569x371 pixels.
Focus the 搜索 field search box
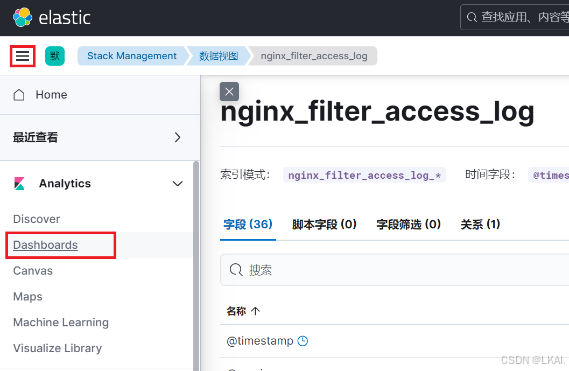point(394,270)
